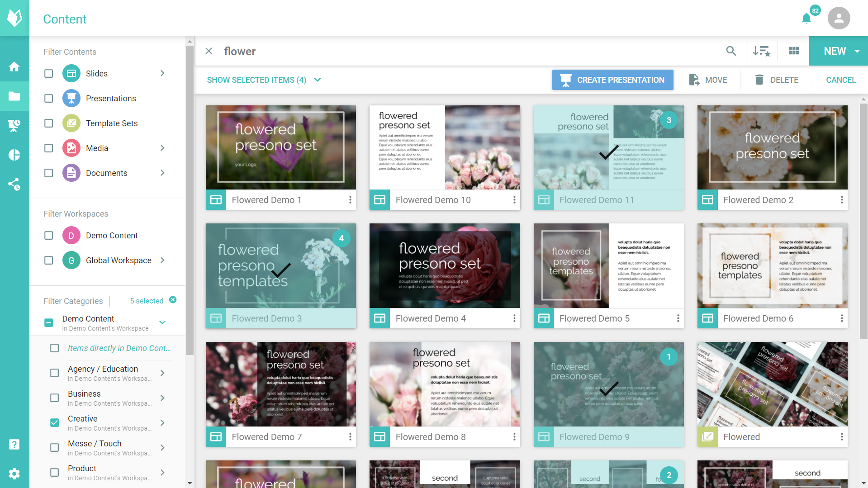Collapse the Demo Content category tree
The image size is (868, 488).
click(x=162, y=322)
